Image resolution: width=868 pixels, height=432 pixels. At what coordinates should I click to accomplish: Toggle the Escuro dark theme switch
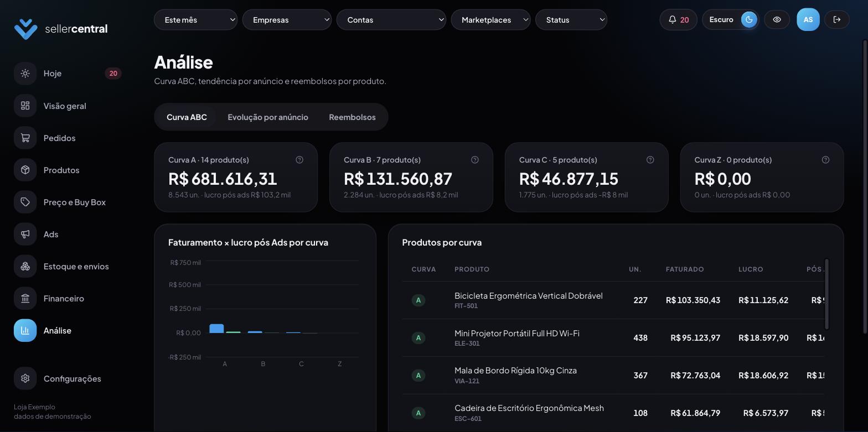(730, 20)
